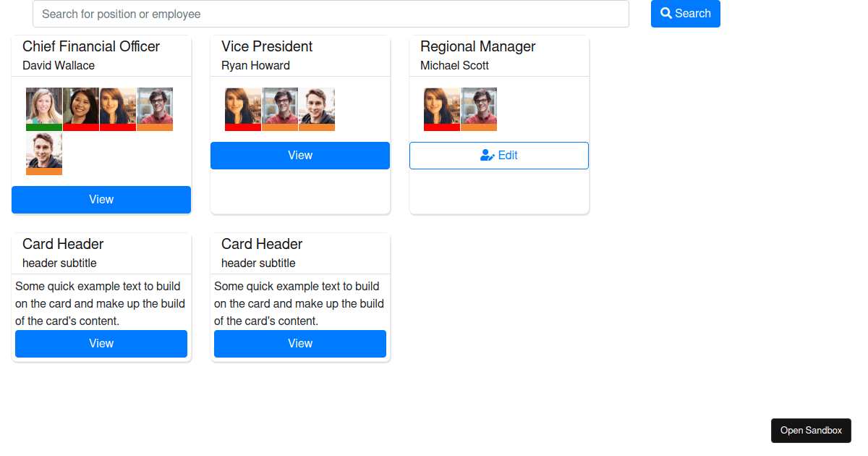This screenshot has height=456, width=868.
Task: Click the red-bar avatar under Vice President Ryan Howard
Action: [x=242, y=109]
